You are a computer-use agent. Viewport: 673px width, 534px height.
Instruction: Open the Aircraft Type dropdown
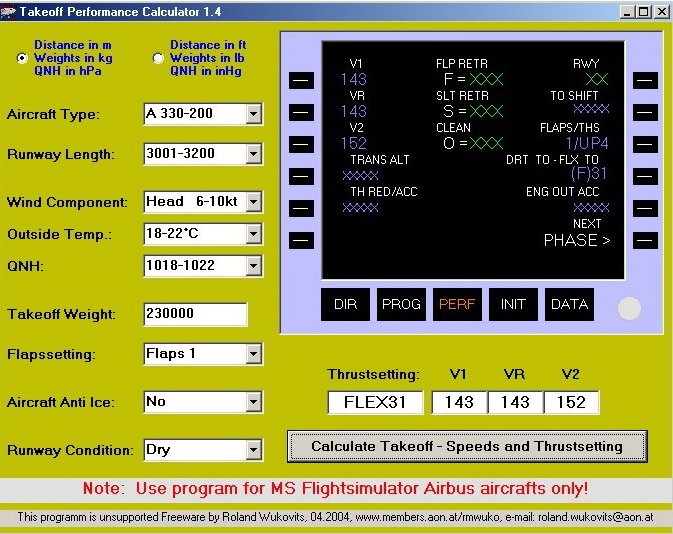pyautogui.click(x=254, y=114)
